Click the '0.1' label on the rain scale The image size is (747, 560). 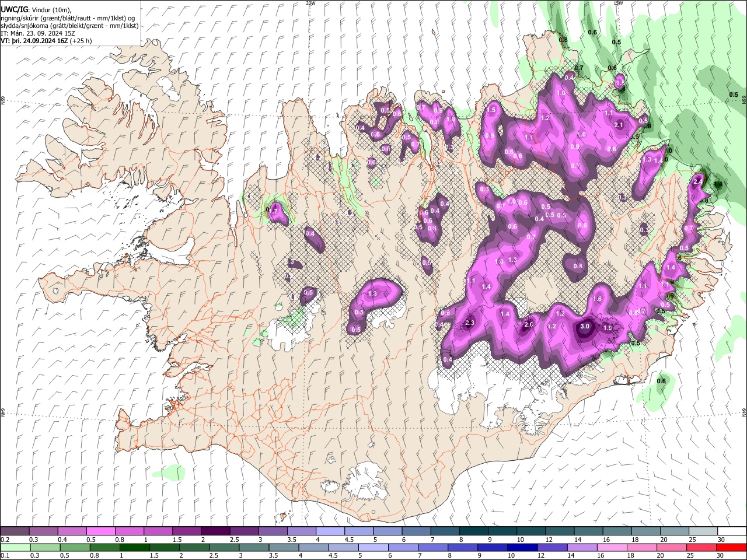(x=5, y=555)
